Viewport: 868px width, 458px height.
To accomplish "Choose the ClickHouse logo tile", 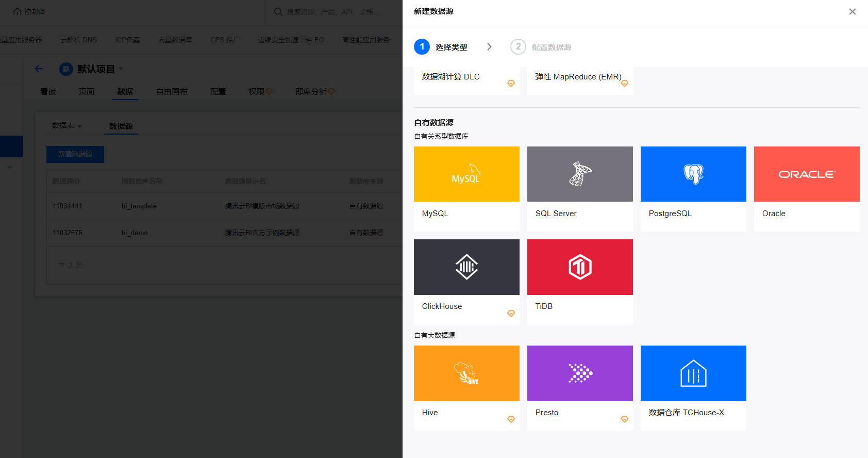I will tap(466, 267).
